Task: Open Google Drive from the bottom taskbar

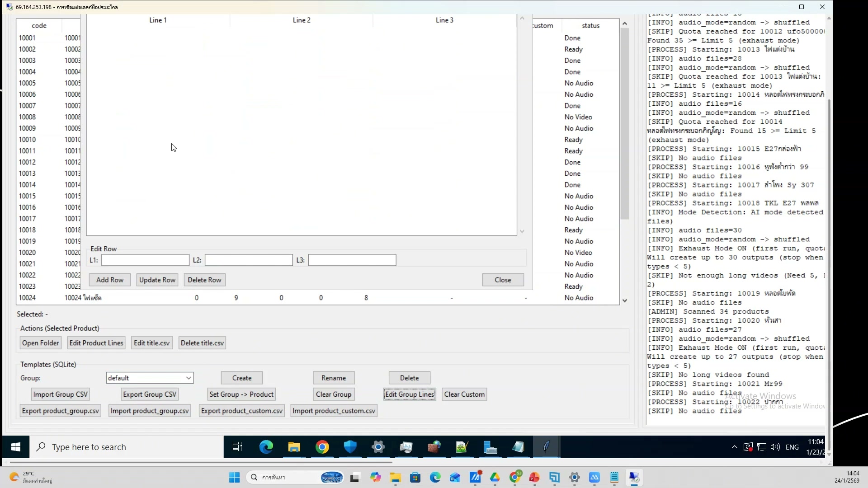Action: pyautogui.click(x=495, y=477)
